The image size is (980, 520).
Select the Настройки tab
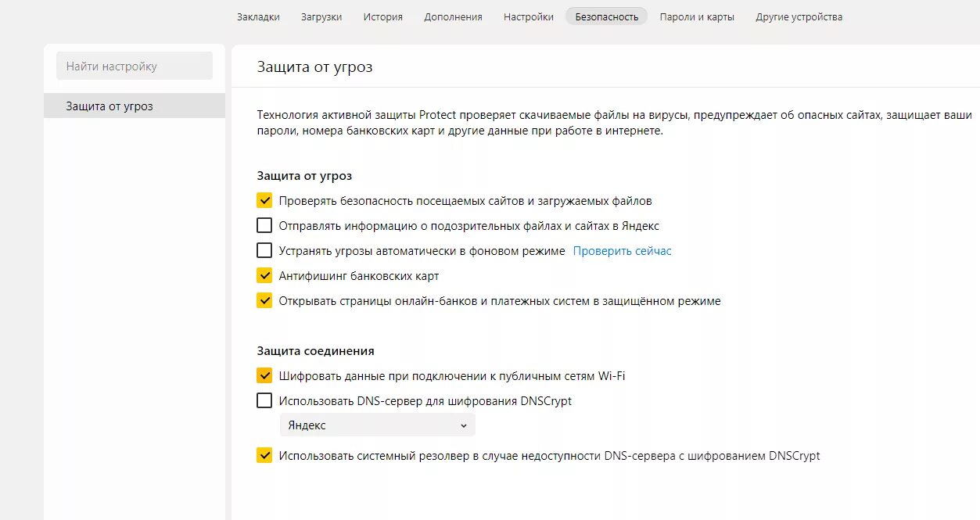(x=529, y=16)
